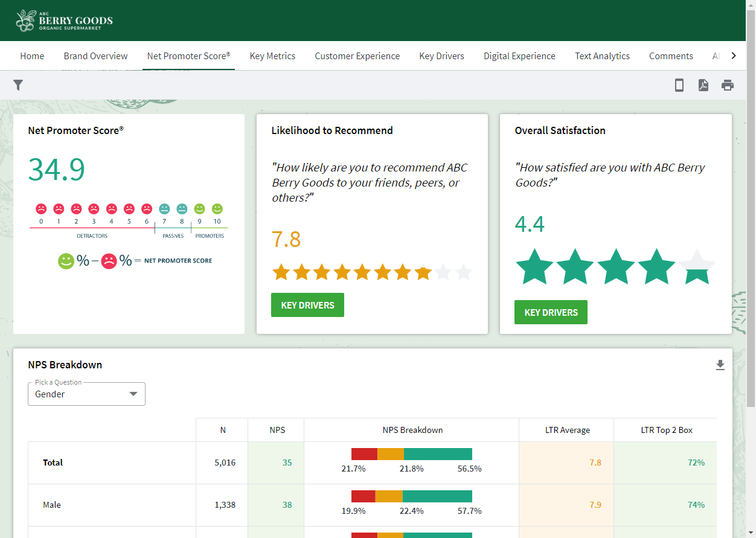Go to the Comments tab

point(671,56)
